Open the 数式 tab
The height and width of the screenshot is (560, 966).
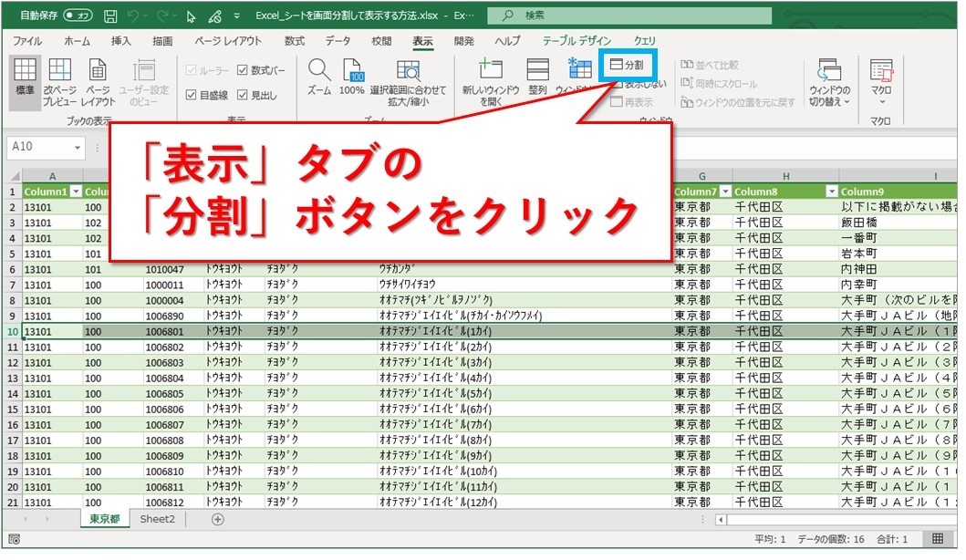coord(295,41)
